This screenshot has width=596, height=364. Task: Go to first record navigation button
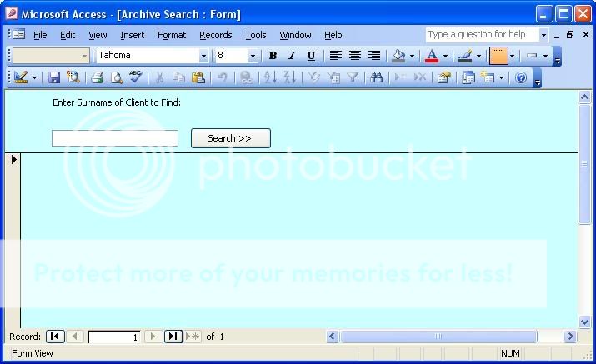pos(55,337)
